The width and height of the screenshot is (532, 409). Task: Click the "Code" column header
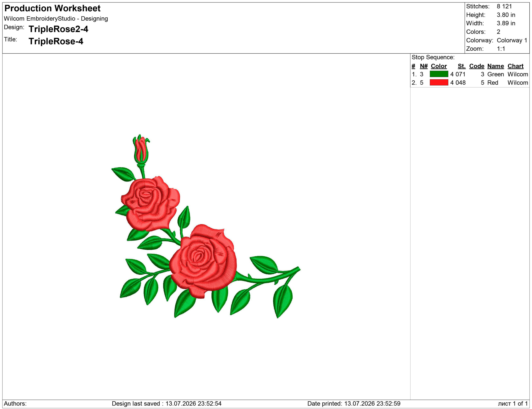coord(477,66)
